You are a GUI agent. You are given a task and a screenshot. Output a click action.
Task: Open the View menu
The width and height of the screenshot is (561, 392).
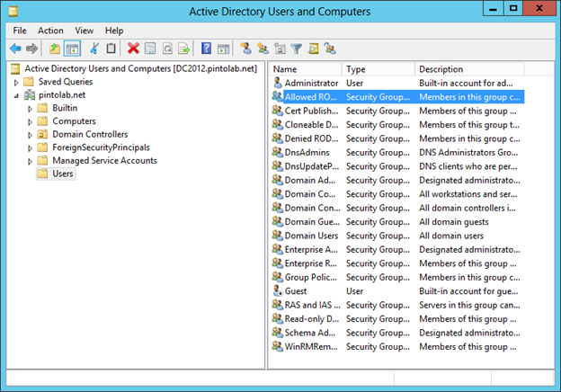84,30
